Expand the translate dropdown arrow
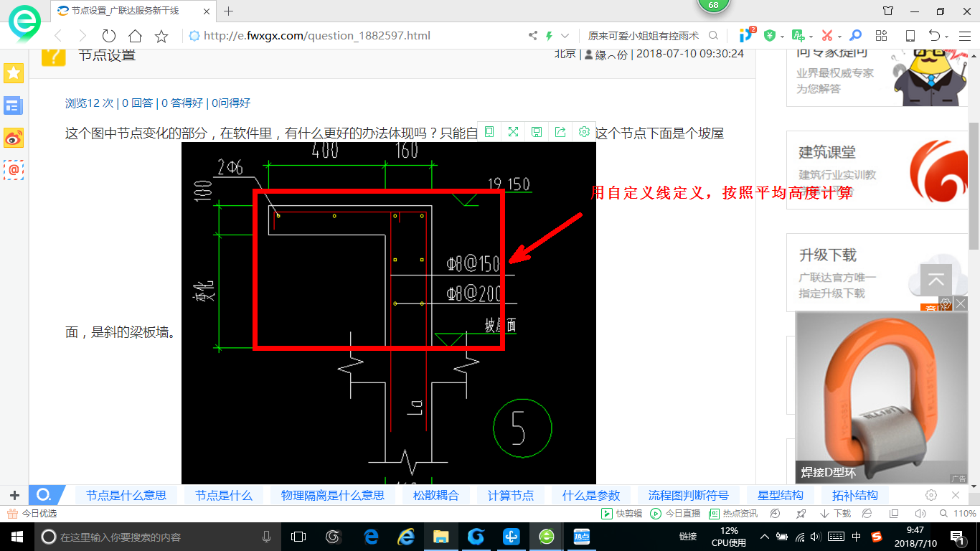Viewport: 980px width, 551px height. 811,37
